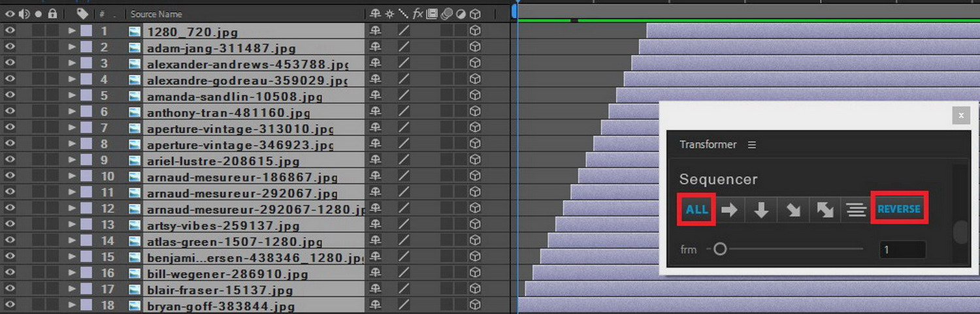Click 3D layer column header cube icon
The height and width of the screenshot is (314, 980).
(x=475, y=14)
